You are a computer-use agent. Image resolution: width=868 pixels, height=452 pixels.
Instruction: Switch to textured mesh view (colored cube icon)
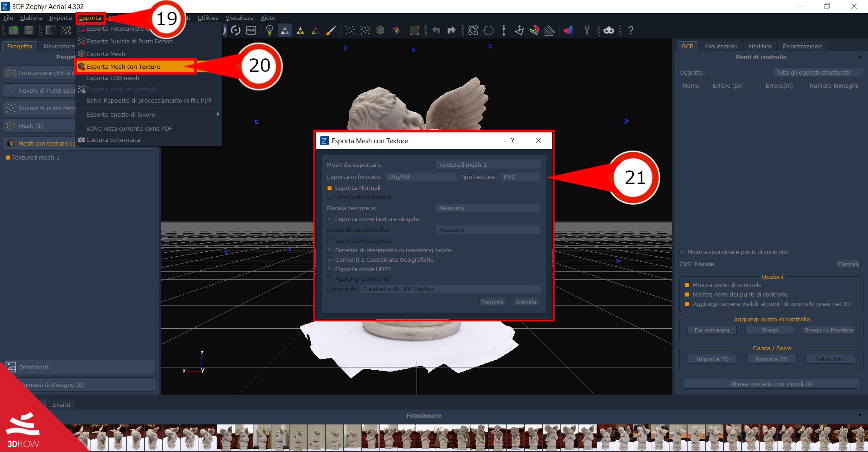(x=396, y=30)
